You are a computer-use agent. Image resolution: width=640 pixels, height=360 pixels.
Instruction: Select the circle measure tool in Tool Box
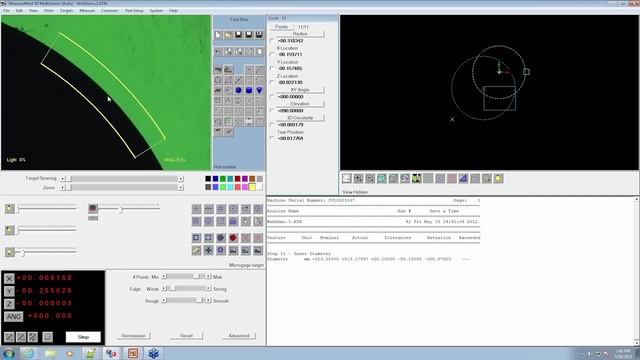218,80
